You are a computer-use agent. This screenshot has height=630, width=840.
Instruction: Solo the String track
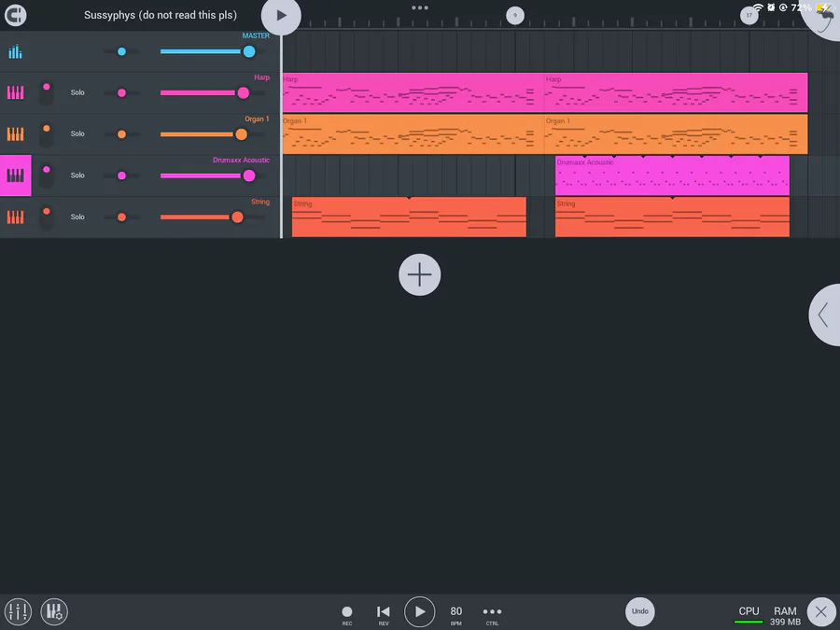coord(77,217)
